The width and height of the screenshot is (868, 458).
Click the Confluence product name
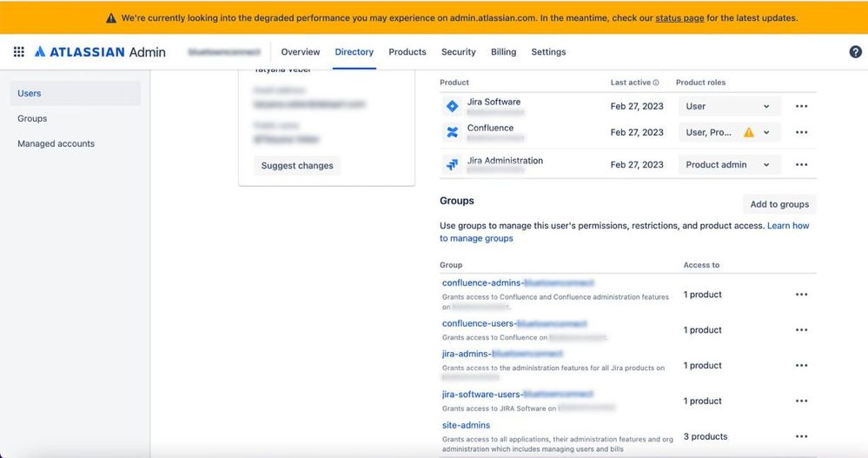[490, 128]
